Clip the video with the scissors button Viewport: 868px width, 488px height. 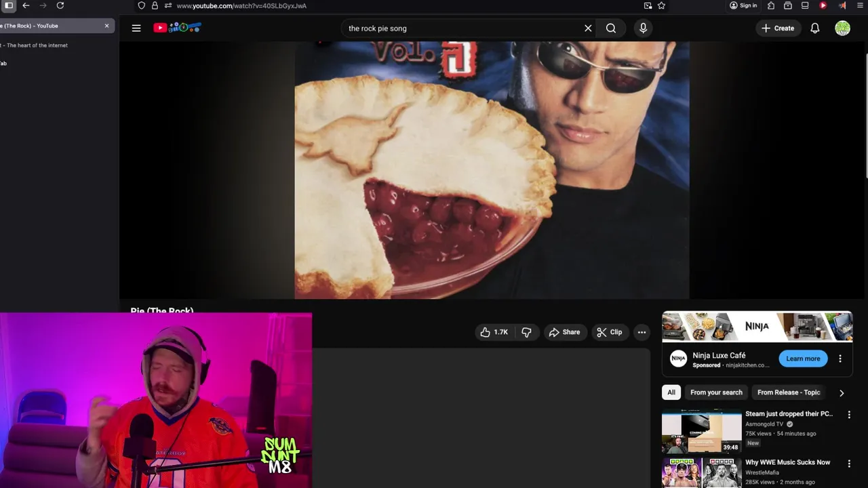609,332
